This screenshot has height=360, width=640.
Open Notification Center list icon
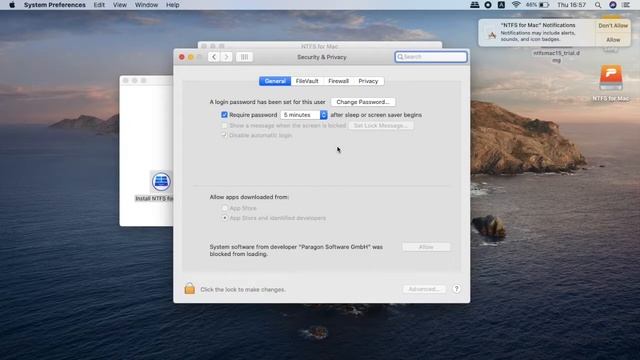tap(626, 5)
